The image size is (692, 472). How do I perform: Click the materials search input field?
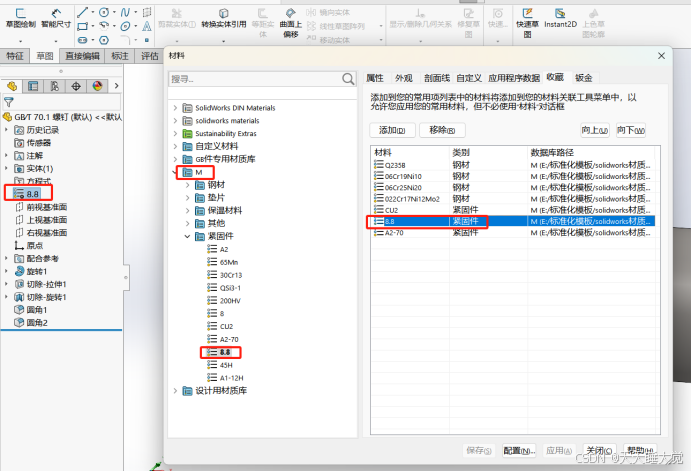click(255, 79)
